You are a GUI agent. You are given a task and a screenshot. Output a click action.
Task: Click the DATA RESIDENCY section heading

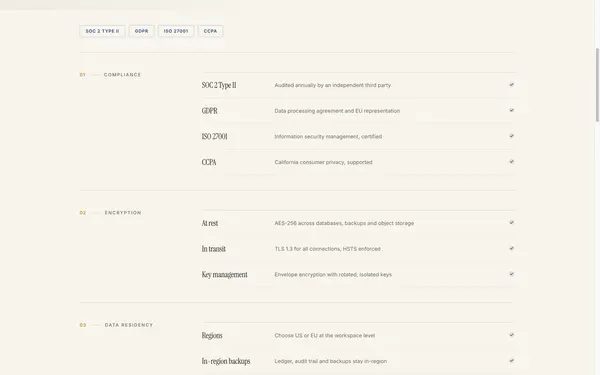pyautogui.click(x=129, y=325)
